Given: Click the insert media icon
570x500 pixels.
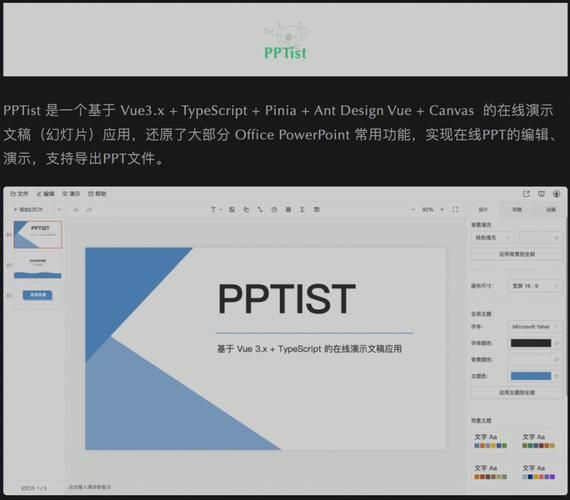Looking at the screenshot, I should point(317,209).
